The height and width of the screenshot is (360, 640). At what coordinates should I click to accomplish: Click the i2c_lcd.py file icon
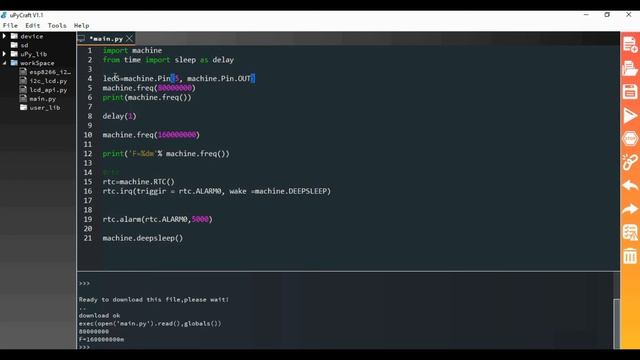click(x=23, y=80)
